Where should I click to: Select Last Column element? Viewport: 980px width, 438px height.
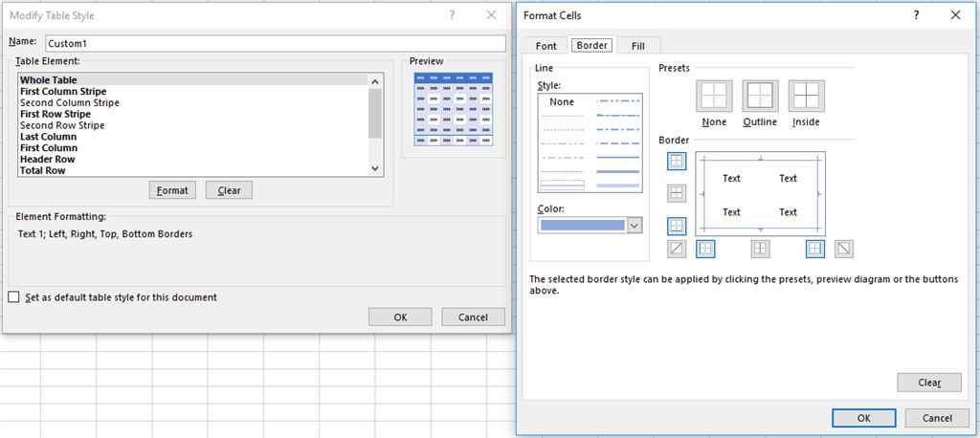coord(192,136)
